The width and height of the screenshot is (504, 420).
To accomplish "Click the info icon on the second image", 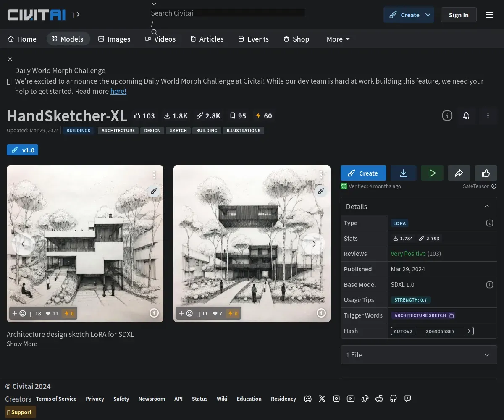I will click(321, 313).
